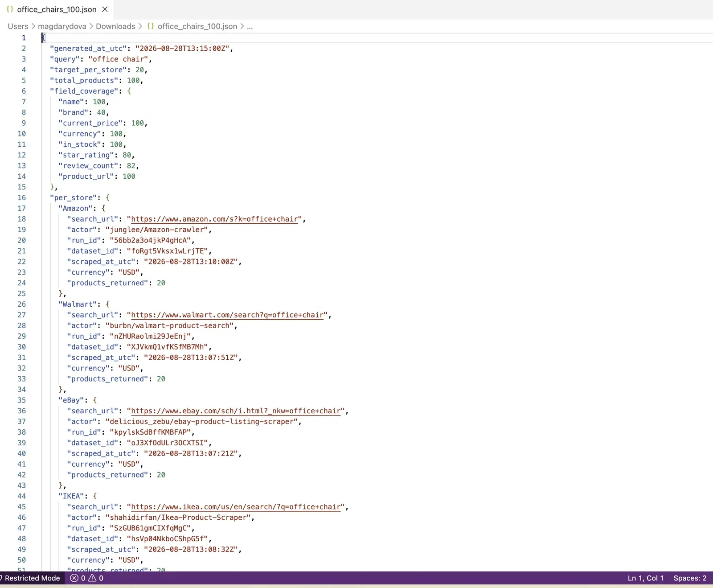The height and width of the screenshot is (588, 713).
Task: Click the "SzGUB61gmCIXfqMgC" run id value
Action: (x=150, y=528)
